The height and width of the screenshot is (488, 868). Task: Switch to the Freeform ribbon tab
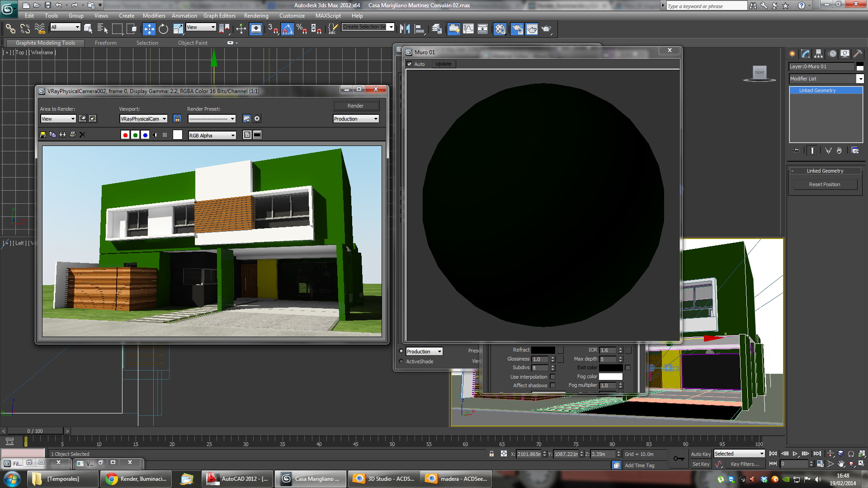pos(105,43)
